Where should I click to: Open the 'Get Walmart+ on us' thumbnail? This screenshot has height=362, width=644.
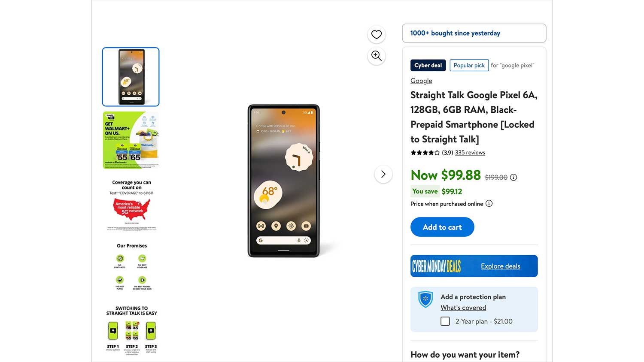click(x=131, y=140)
